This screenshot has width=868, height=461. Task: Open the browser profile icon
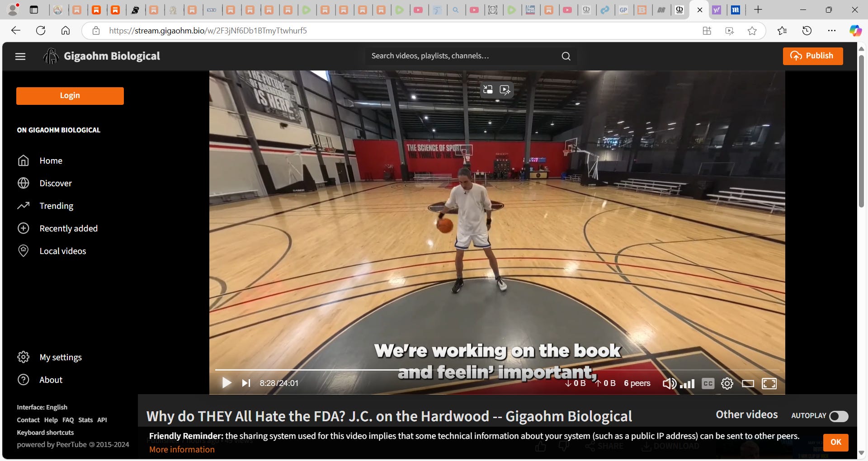(13, 9)
